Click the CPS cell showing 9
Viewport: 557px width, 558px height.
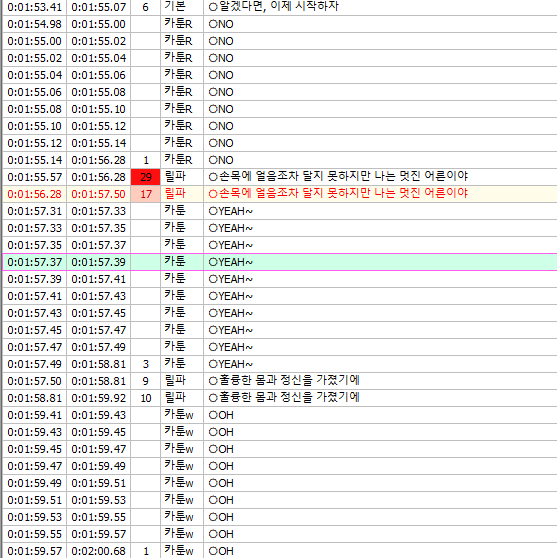coord(146,381)
